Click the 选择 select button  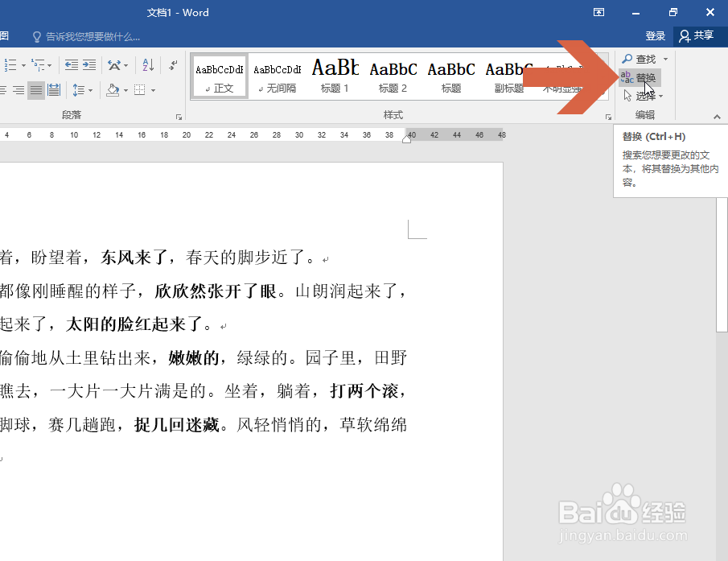click(643, 96)
